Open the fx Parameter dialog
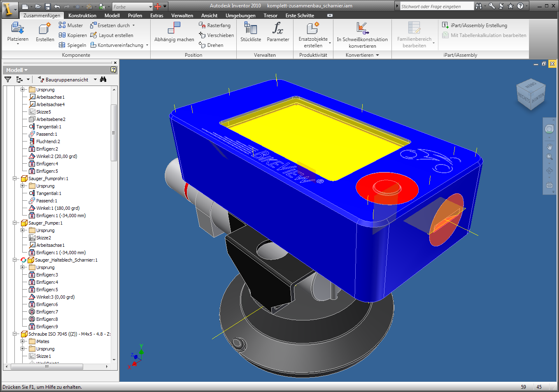The image size is (559, 392). pyautogui.click(x=278, y=29)
